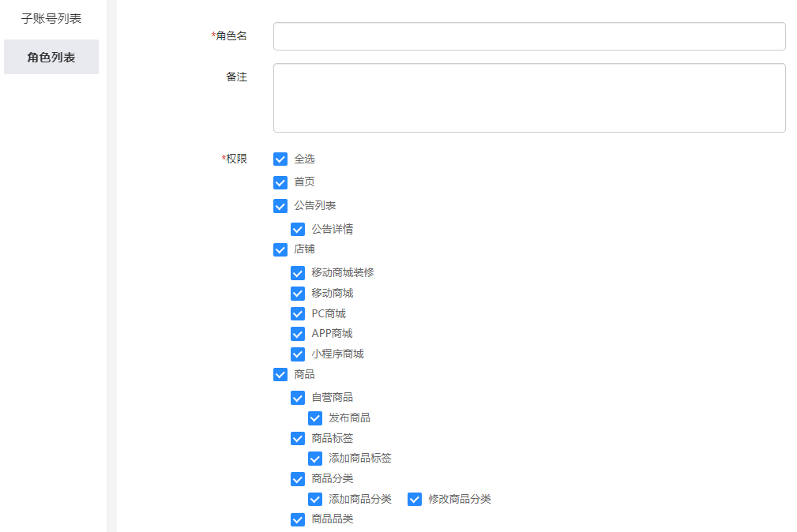Image resolution: width=797 pixels, height=532 pixels.
Task: Select 角色列表 sidebar item
Action: coord(51,57)
